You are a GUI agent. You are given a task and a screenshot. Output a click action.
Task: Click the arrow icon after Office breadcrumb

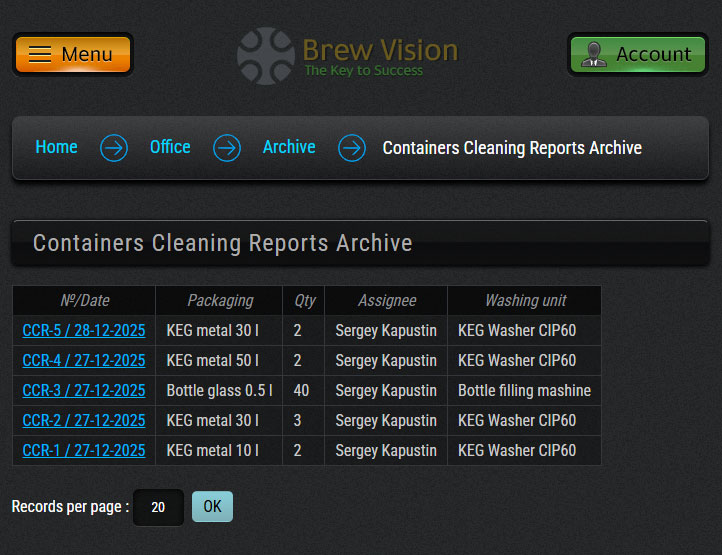tap(227, 148)
